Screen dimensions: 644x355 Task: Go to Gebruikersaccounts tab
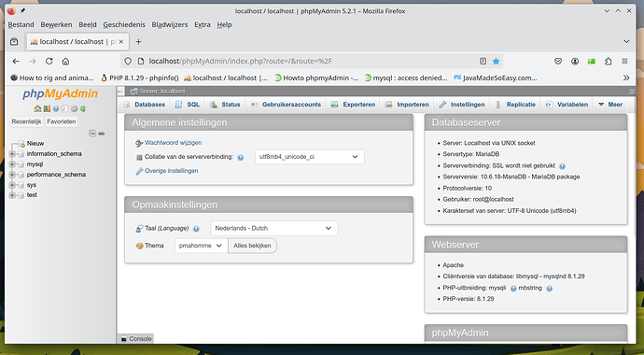(x=286, y=105)
